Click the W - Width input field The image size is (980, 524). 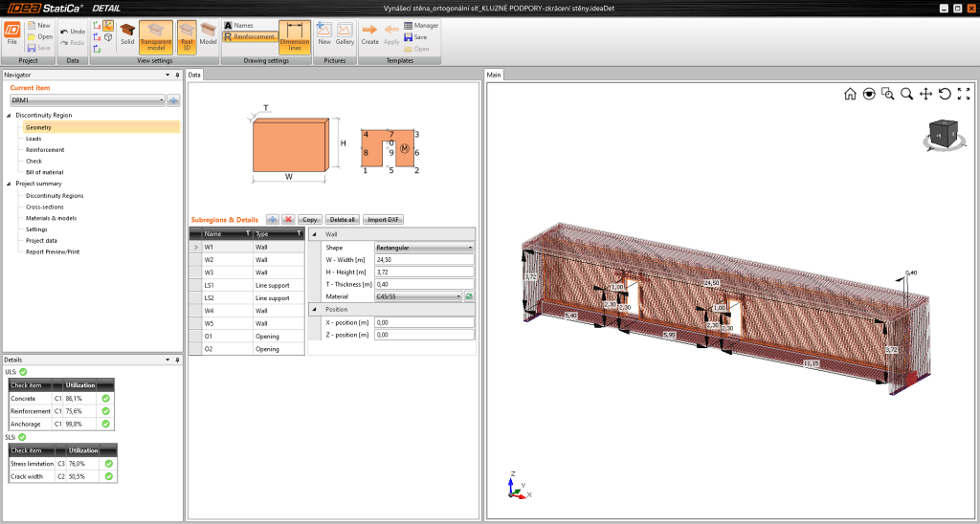coord(424,259)
